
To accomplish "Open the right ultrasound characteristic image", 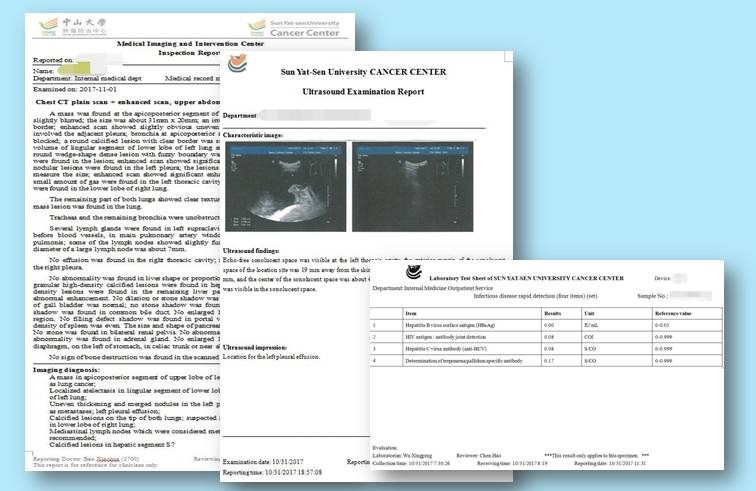I will pos(413,187).
